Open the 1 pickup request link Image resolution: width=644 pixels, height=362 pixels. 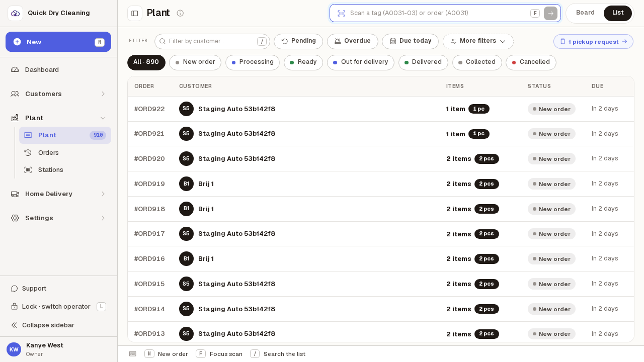point(593,42)
